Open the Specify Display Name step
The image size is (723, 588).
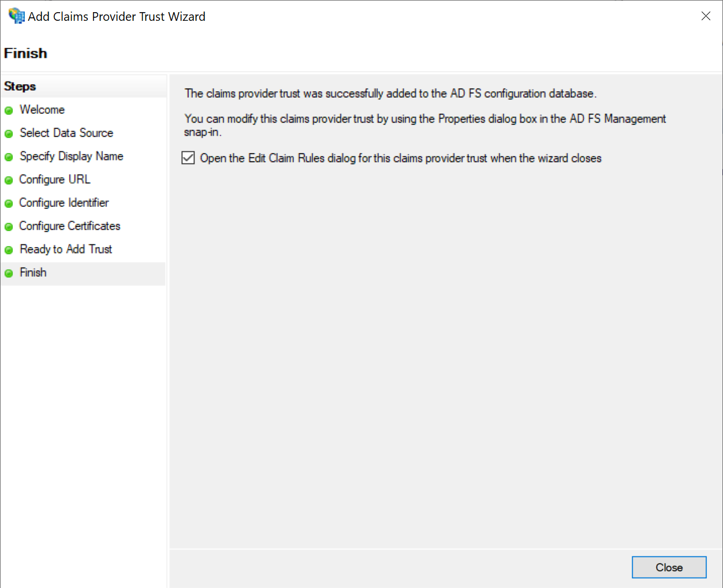pos(72,156)
